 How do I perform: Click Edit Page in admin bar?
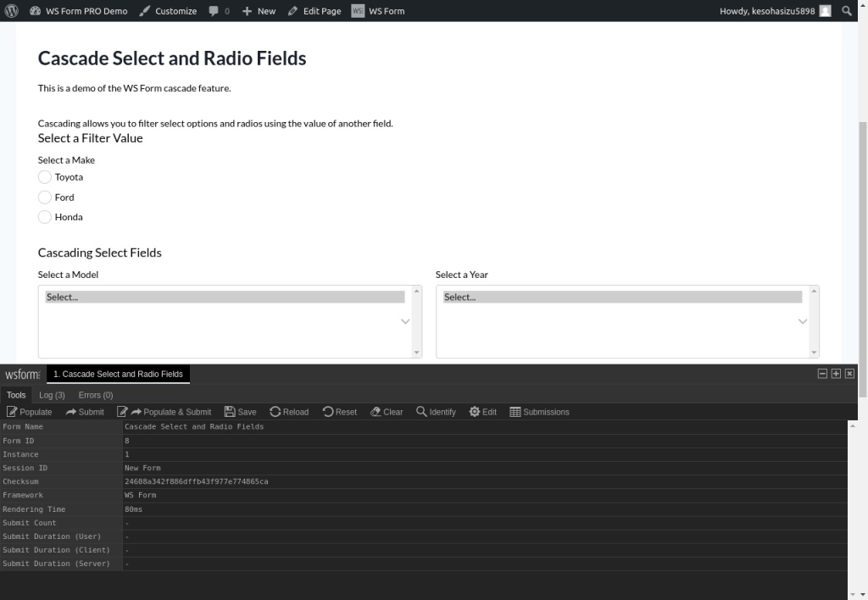tap(314, 11)
